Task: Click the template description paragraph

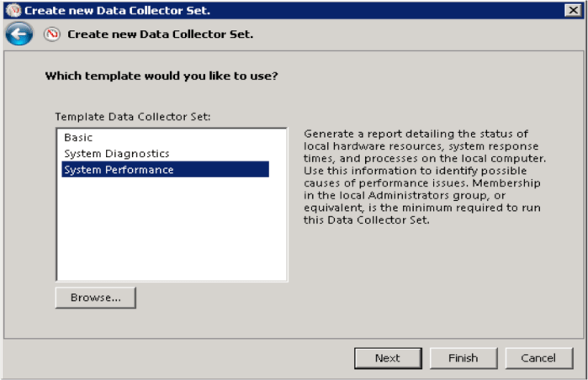Action: 425,177
